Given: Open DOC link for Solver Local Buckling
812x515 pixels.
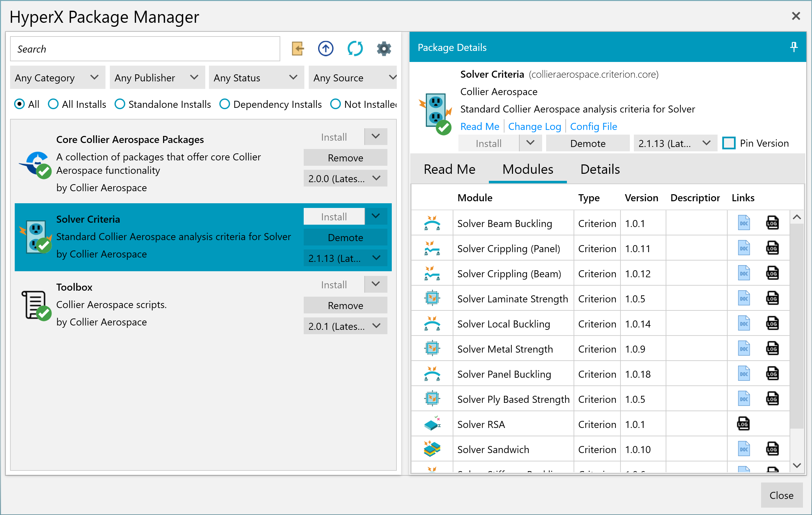Looking at the screenshot, I should [744, 323].
